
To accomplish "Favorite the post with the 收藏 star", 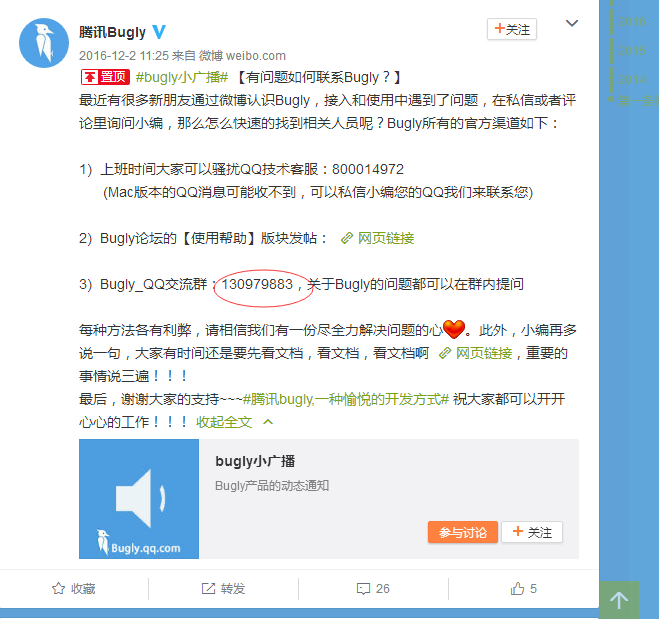I will (x=74, y=588).
